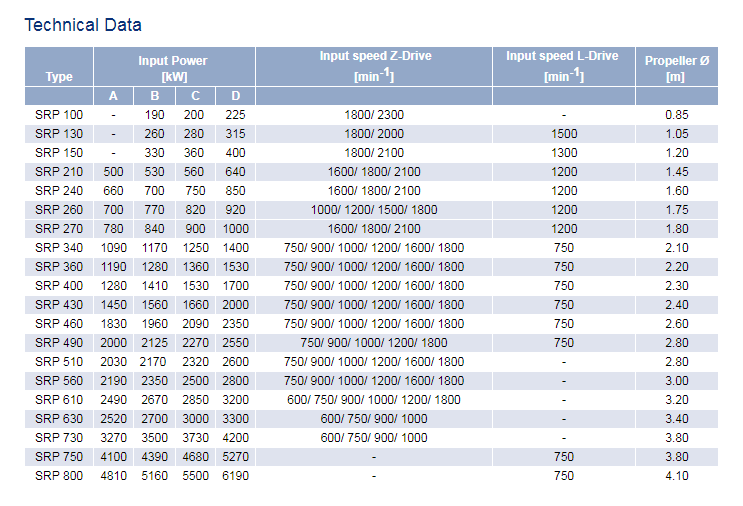Click the Propeller Ø column header
Image resolution: width=743 pixels, height=506 pixels.
(x=676, y=68)
